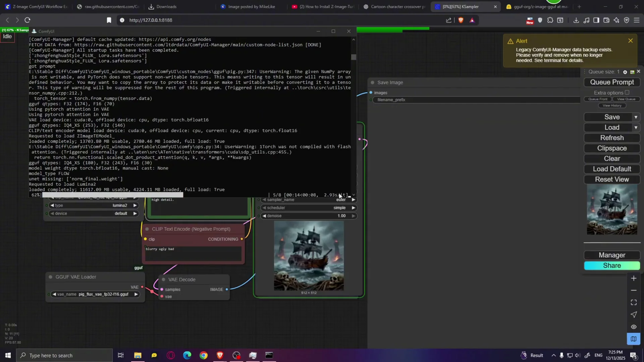Enable the Extra options checkbox
This screenshot has height=362, width=644.
point(627,93)
